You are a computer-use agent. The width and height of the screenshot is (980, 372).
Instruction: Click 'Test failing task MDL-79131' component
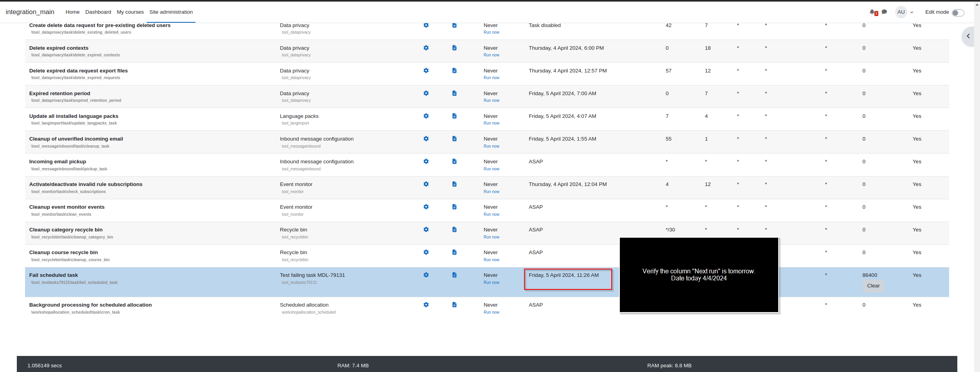pos(312,275)
